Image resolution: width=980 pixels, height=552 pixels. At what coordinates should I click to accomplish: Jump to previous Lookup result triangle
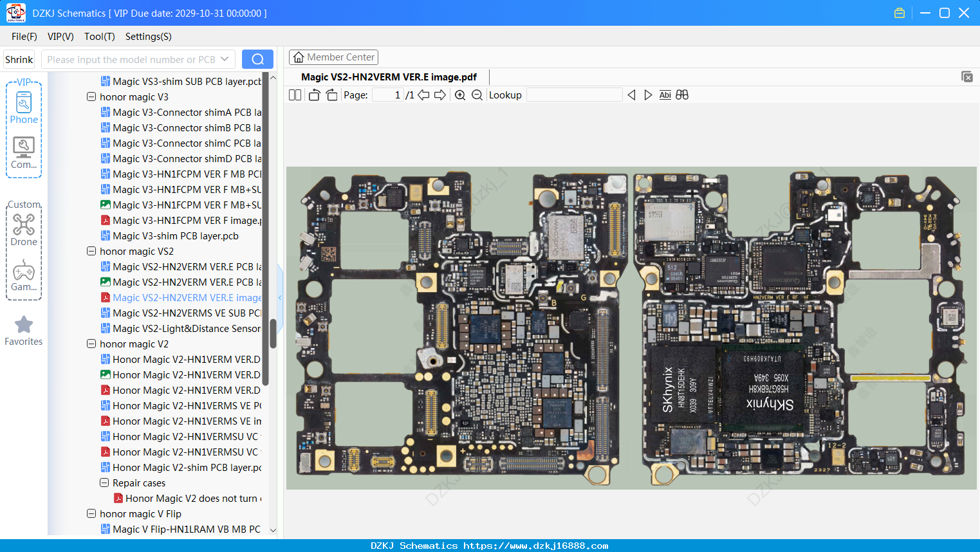631,95
